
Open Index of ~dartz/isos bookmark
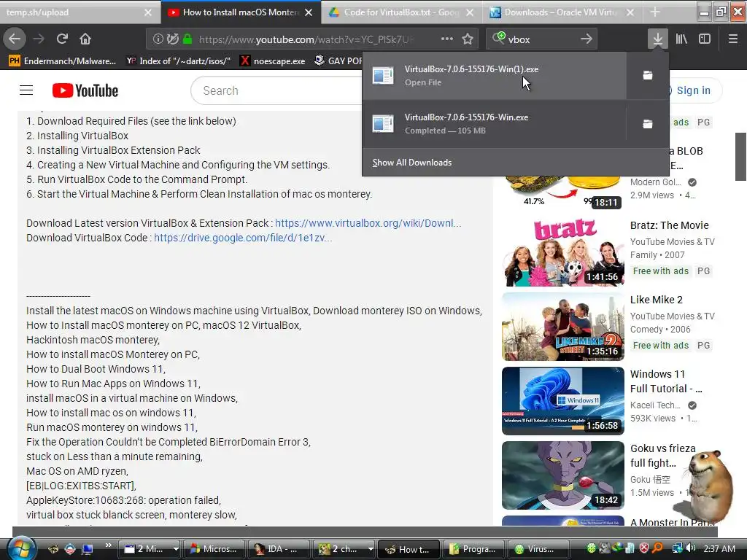tap(178, 61)
